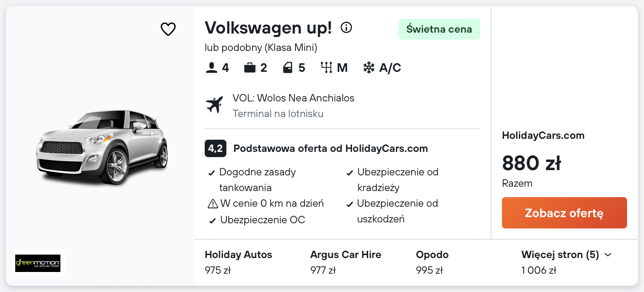Viewport: 644px width, 292px height.
Task: Click the luggage suitcase icon
Action: point(250,68)
